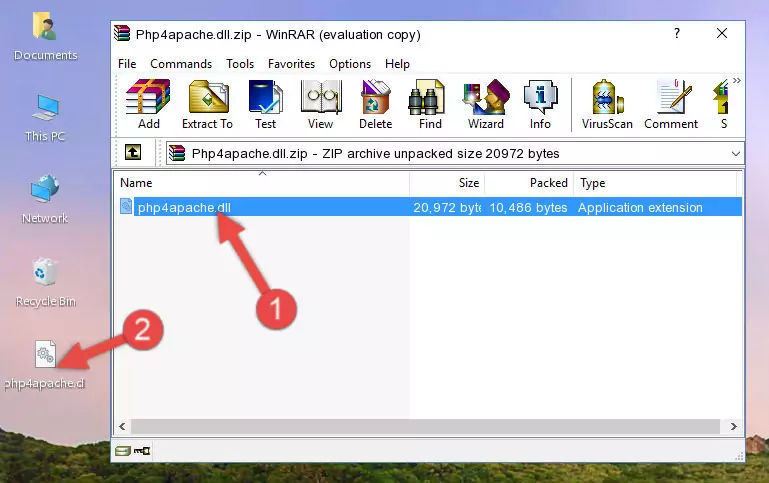769x483 pixels.
Task: Open the Commands menu
Action: (x=181, y=64)
